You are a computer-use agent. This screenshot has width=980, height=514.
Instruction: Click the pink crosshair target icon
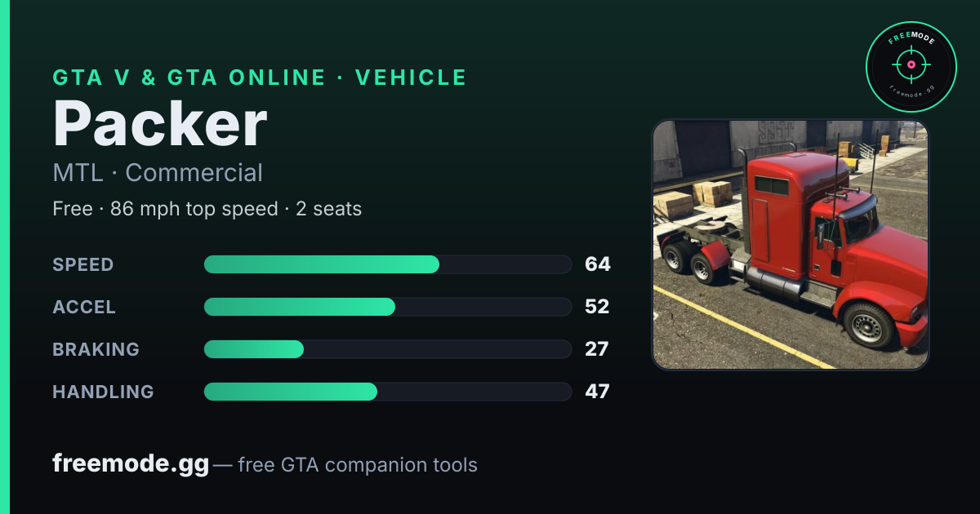point(907,64)
